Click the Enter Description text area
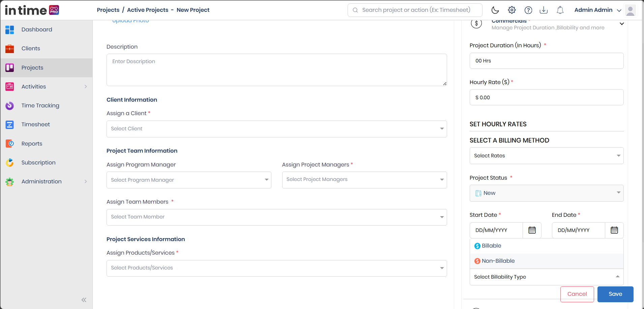Viewport: 644px width, 309px height. (x=277, y=70)
